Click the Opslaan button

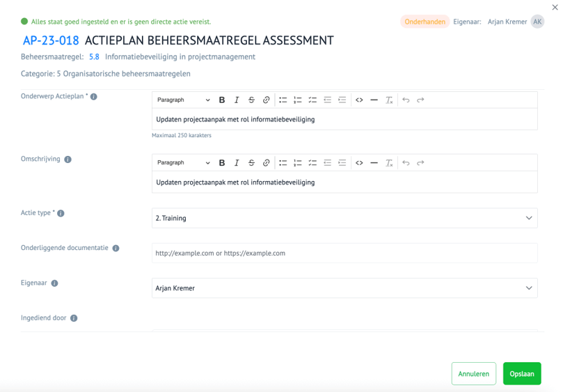click(521, 374)
